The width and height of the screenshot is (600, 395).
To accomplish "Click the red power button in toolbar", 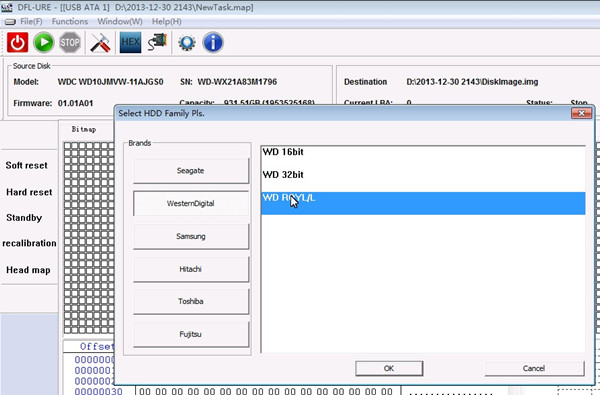I will click(17, 42).
